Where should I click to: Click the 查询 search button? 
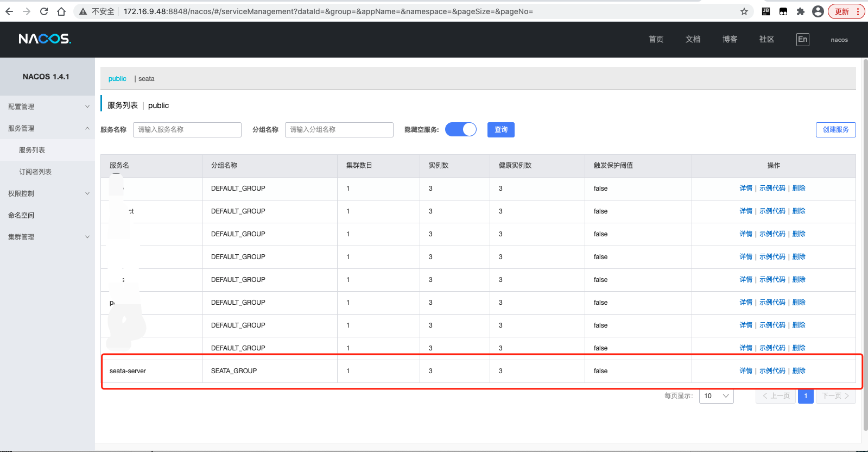pos(501,129)
